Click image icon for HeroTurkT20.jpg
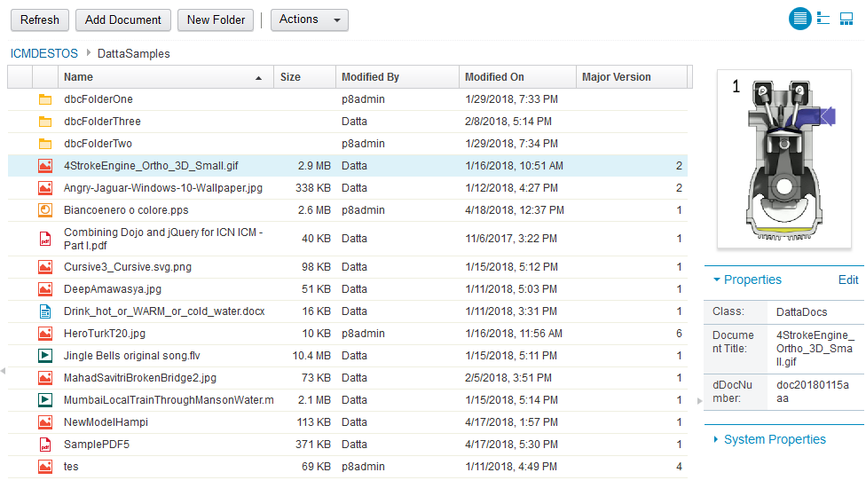This screenshot has height=504, width=866. [45, 334]
